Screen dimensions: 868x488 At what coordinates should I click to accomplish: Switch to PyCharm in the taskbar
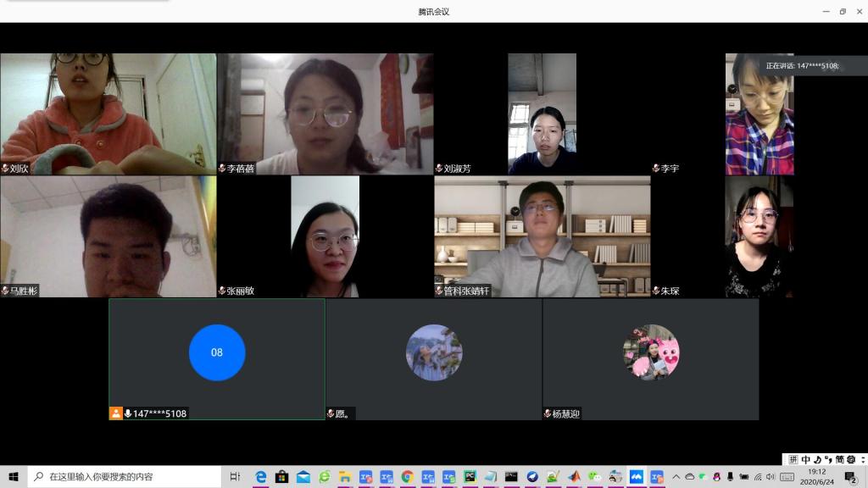click(x=470, y=477)
